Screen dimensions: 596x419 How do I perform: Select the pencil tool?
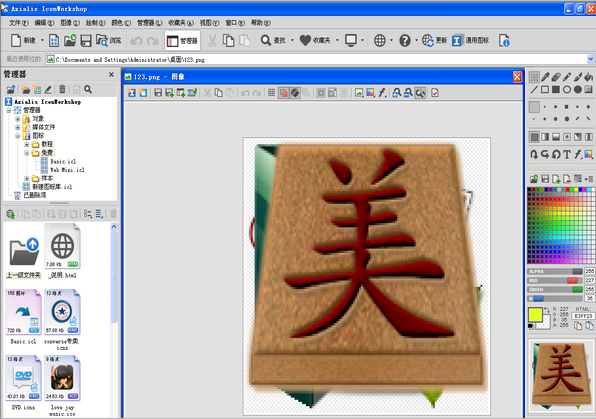(567, 77)
